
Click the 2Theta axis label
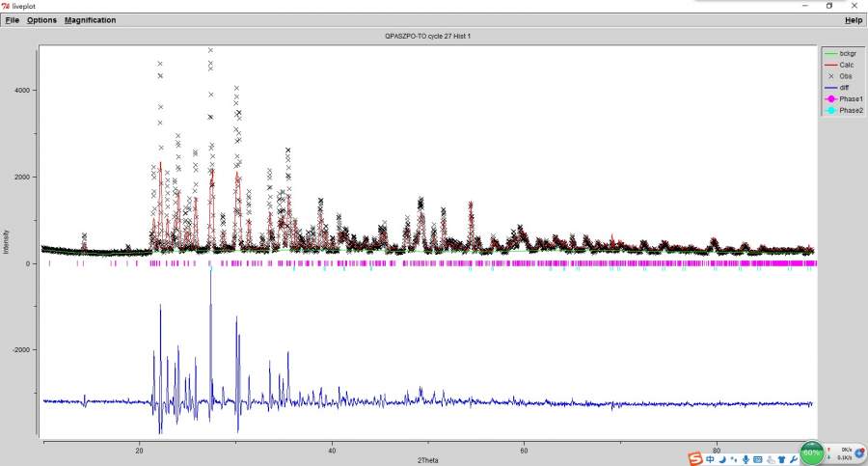tap(428, 460)
